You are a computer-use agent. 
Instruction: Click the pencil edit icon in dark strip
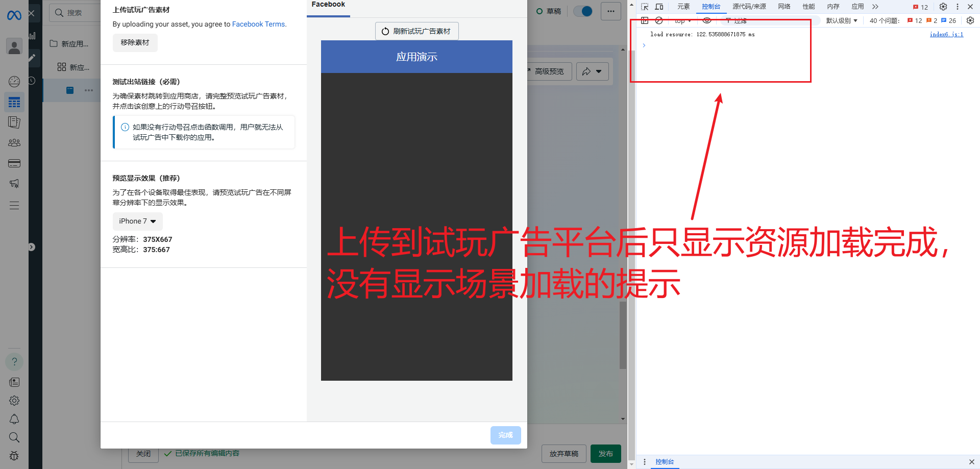[32, 58]
